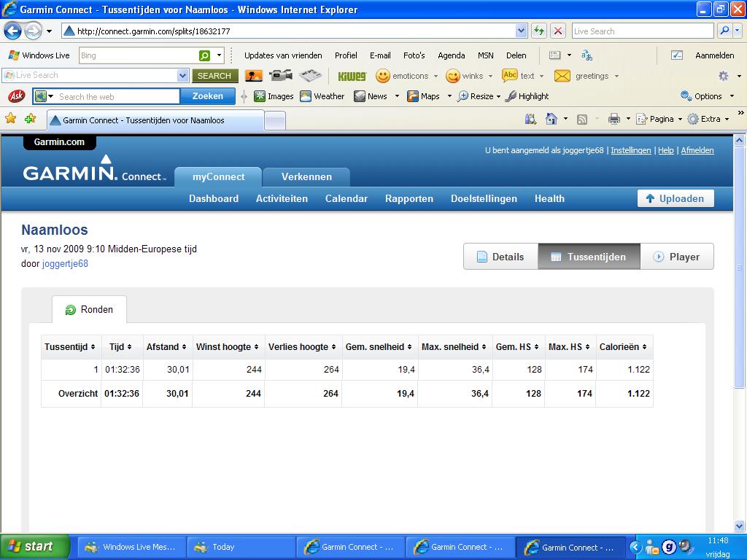Open the Health menu item
747x560 pixels.
(549, 198)
